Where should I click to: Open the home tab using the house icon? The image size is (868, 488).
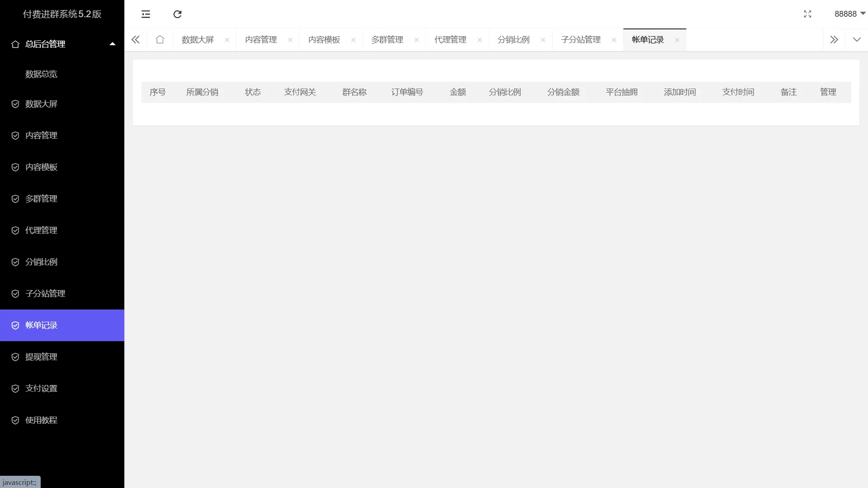[x=160, y=39]
